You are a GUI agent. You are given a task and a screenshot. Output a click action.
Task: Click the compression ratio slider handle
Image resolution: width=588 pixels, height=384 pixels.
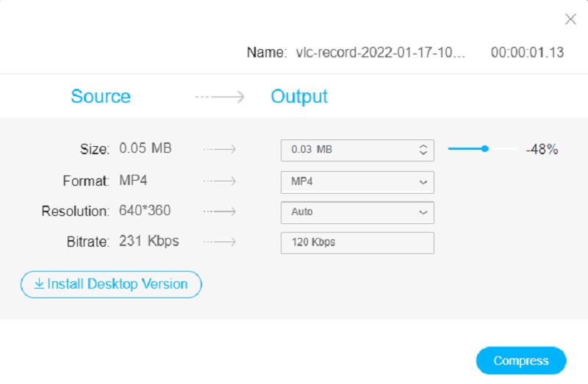[485, 149]
